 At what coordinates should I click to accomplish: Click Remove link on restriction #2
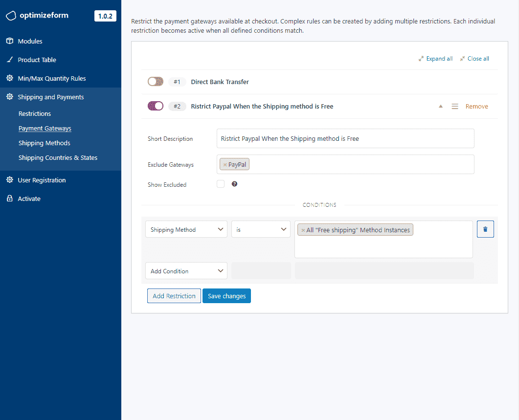click(x=476, y=106)
